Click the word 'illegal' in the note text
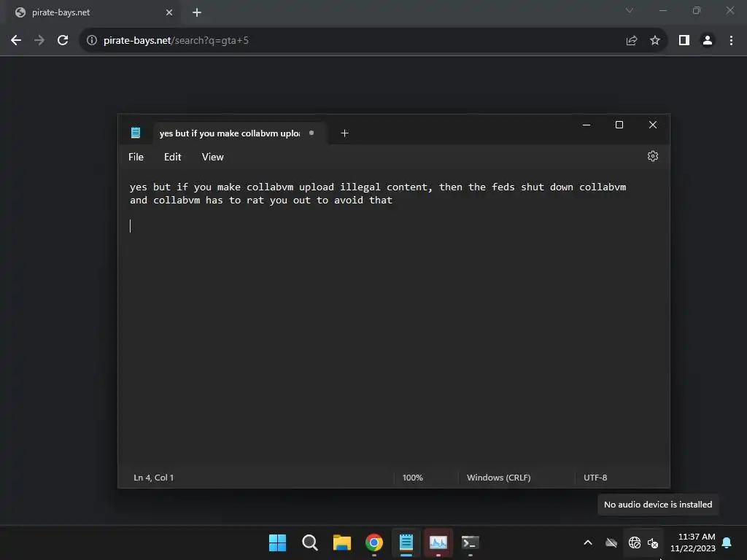Screen dimensions: 747x560 point(360,187)
